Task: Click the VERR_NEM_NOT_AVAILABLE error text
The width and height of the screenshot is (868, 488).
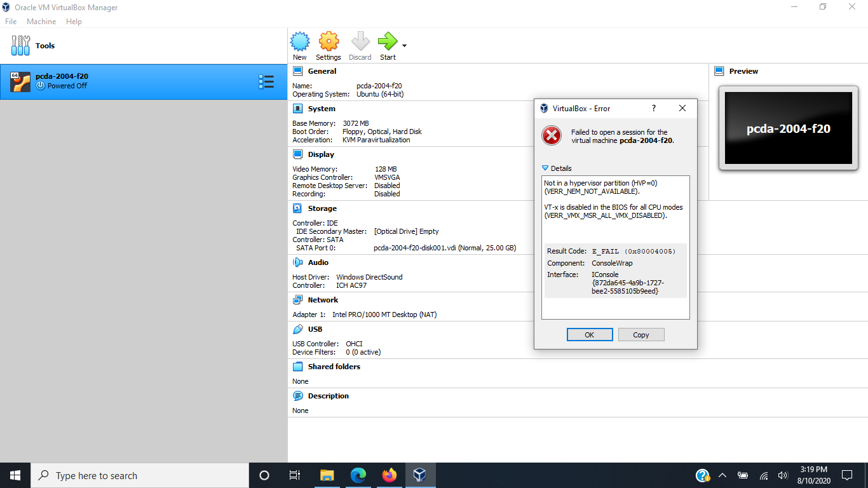Action: pyautogui.click(x=592, y=191)
